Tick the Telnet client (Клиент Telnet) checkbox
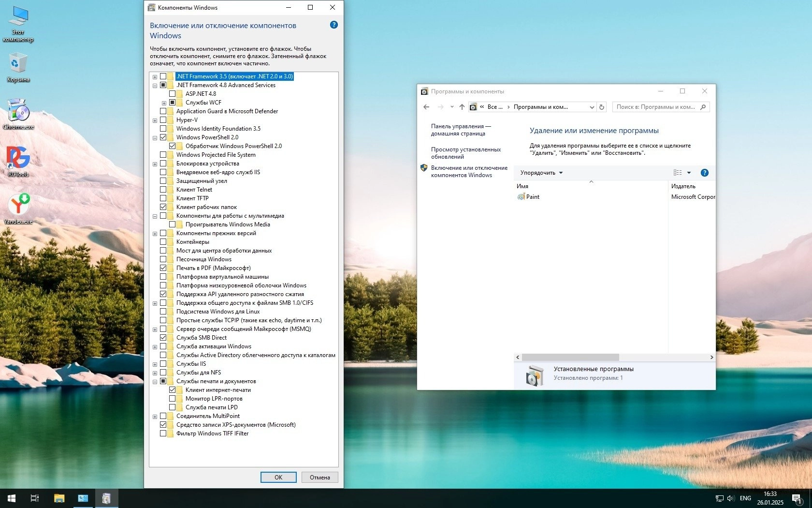This screenshot has height=508, width=812. [163, 190]
